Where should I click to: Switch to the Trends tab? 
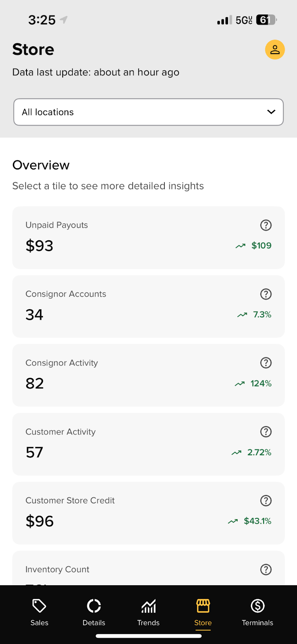(148, 612)
